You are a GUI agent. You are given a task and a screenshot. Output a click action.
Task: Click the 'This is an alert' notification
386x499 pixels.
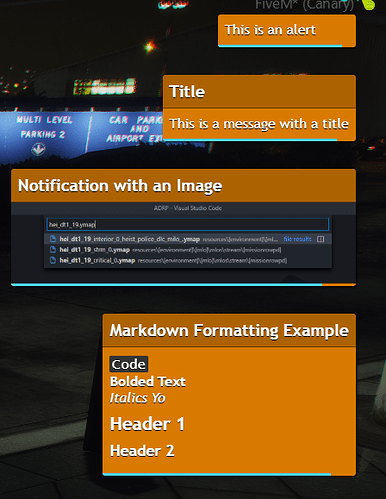pyautogui.click(x=287, y=30)
